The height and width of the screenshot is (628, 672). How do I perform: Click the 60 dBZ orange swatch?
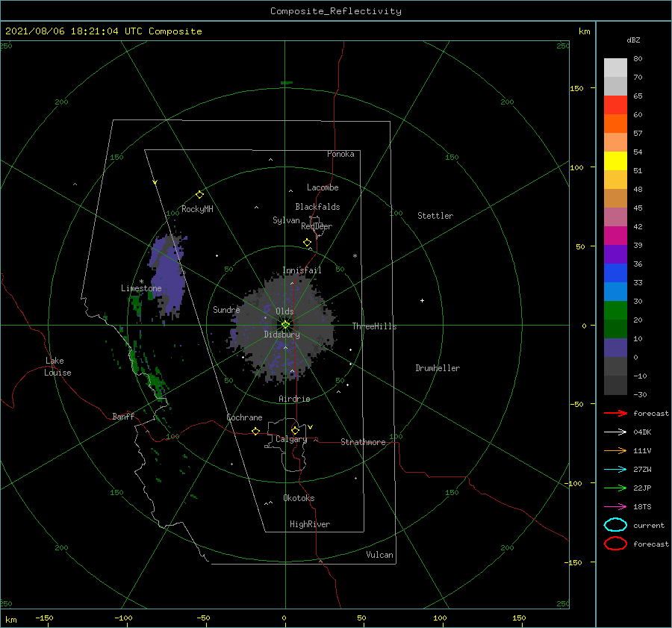coord(615,123)
